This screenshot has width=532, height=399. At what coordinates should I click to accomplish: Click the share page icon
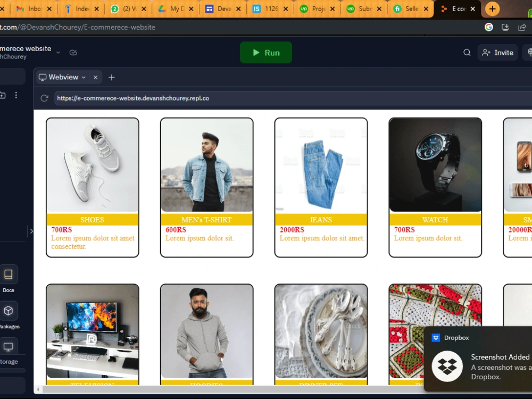(522, 27)
